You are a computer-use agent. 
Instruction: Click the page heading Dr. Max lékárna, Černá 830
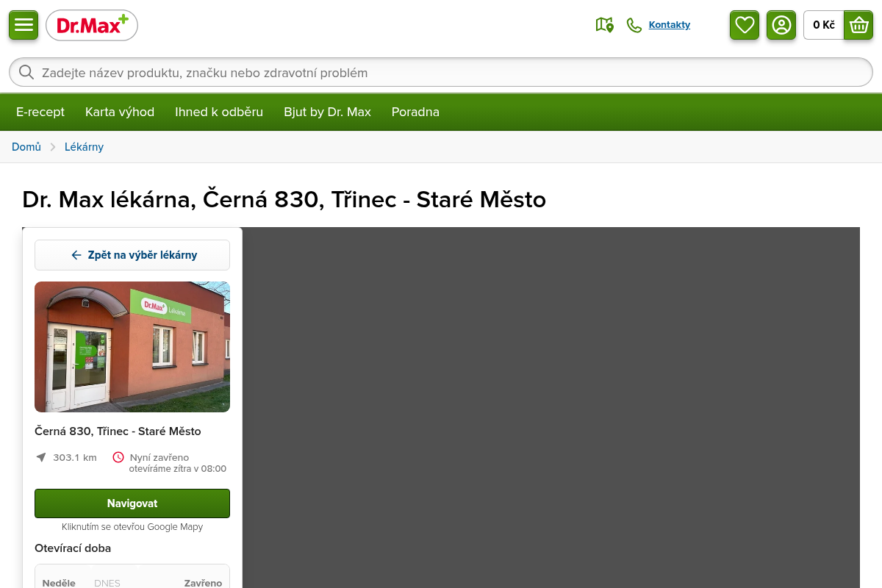(x=284, y=199)
